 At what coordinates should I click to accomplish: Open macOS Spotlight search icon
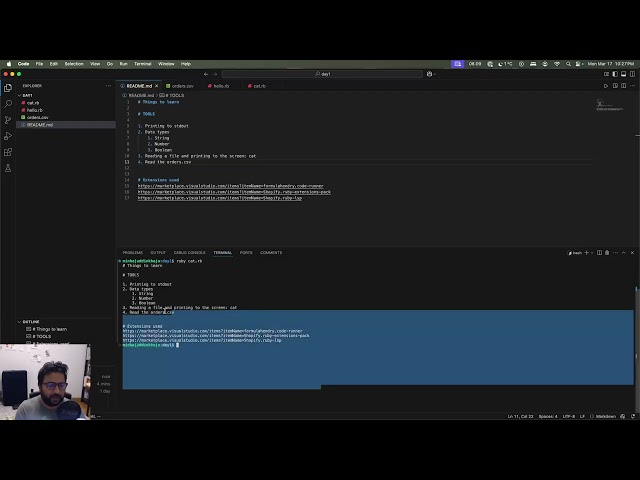pyautogui.click(x=568, y=64)
